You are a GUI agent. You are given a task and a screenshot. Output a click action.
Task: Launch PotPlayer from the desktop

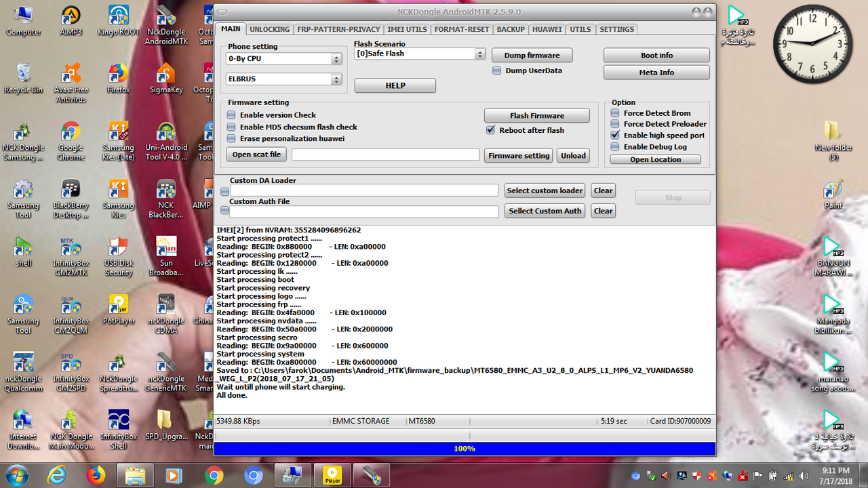119,309
